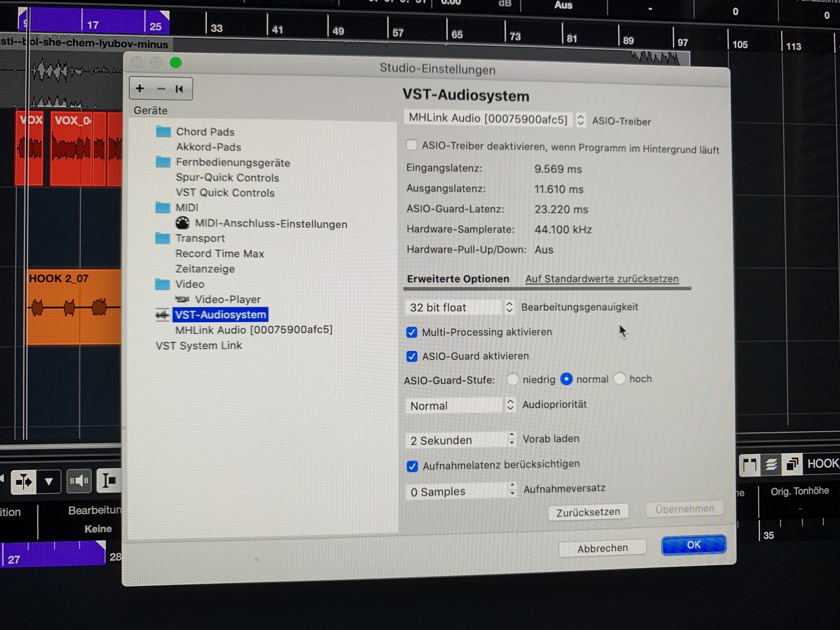The width and height of the screenshot is (840, 630).
Task: Click the Aufnahmeversatz 0 Samples stepper
Action: (x=513, y=489)
